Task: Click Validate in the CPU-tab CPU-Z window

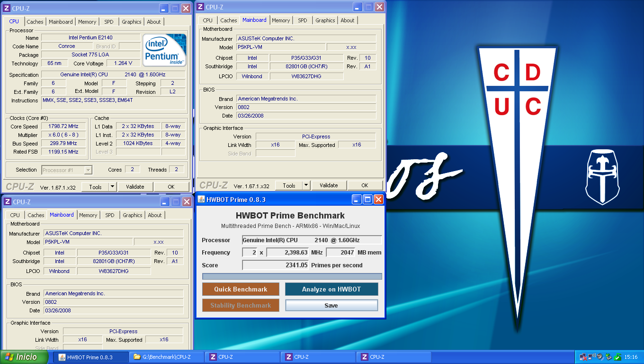Action: pyautogui.click(x=135, y=187)
